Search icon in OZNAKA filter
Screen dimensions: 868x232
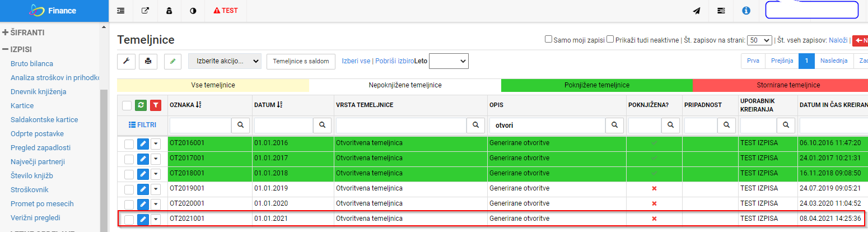pos(240,126)
